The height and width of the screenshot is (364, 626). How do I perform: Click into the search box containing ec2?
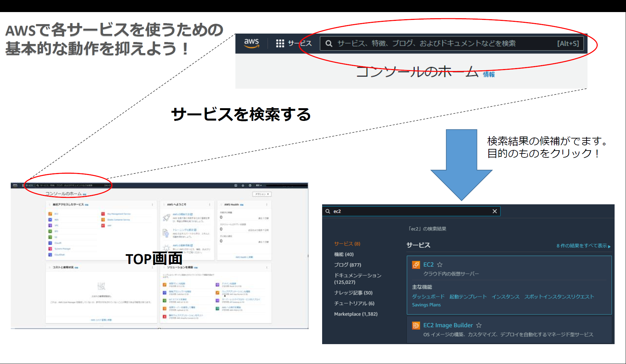coord(411,211)
